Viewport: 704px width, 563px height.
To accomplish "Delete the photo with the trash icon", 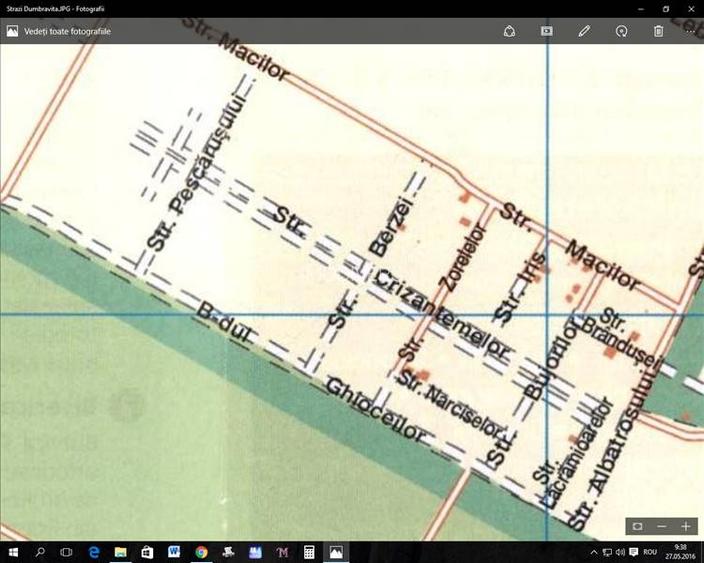I will tap(658, 31).
